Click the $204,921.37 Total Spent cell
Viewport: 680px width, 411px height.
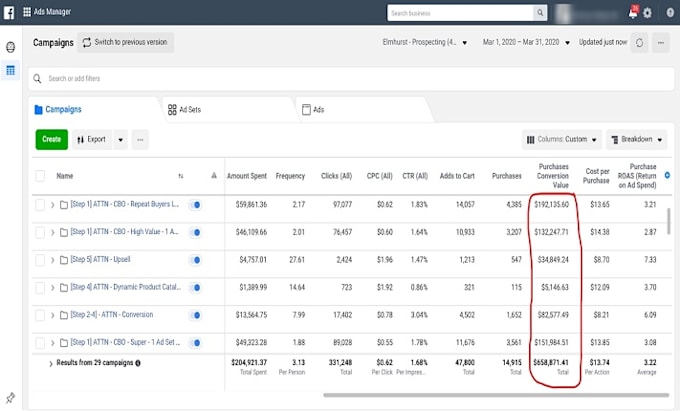pos(249,362)
